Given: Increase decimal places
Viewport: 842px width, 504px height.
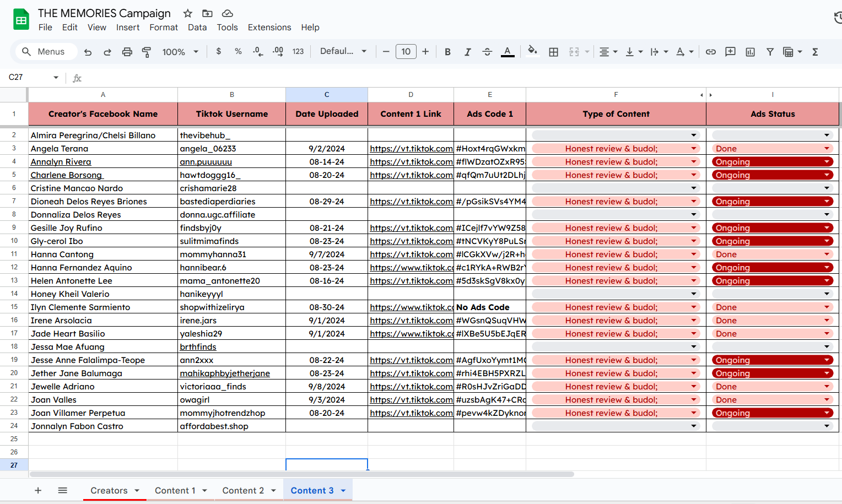Looking at the screenshot, I should pos(278,52).
